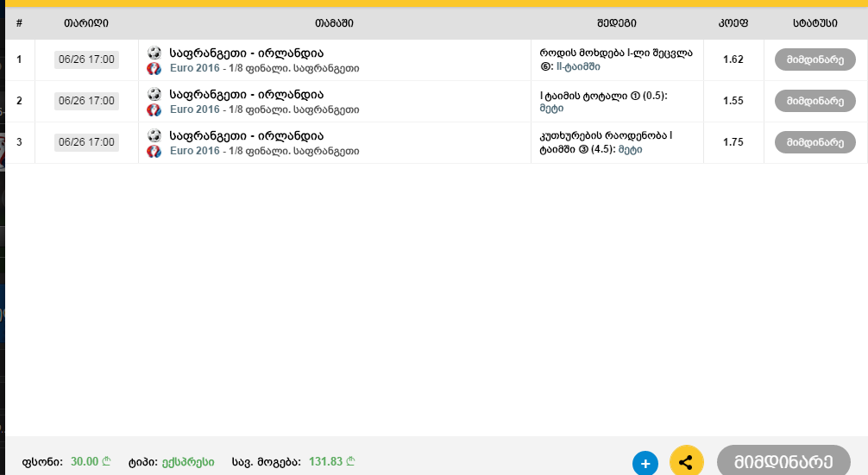Click the 131.83 possible winnings amount
Viewport: 868px width, 475px height.
pos(331,462)
